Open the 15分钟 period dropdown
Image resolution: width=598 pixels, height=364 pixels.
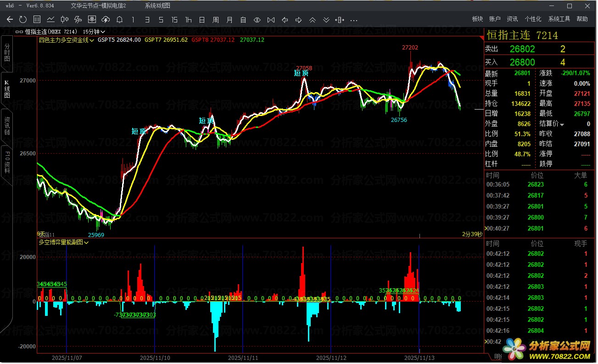point(94,32)
